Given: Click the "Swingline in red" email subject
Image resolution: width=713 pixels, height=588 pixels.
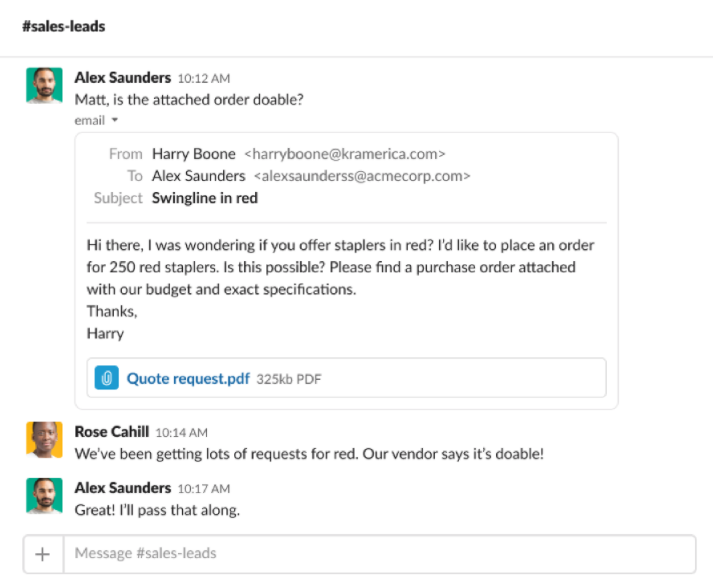Looking at the screenshot, I should click(205, 198).
